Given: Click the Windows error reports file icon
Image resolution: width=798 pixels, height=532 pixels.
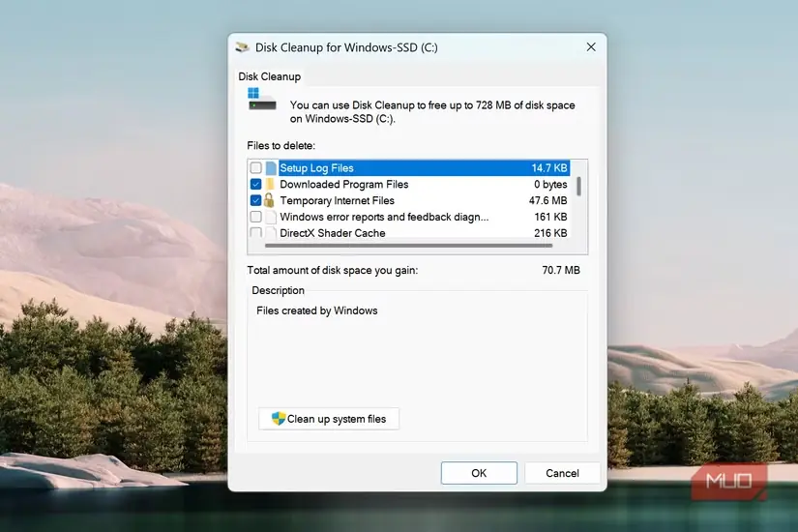Looking at the screenshot, I should 271,217.
